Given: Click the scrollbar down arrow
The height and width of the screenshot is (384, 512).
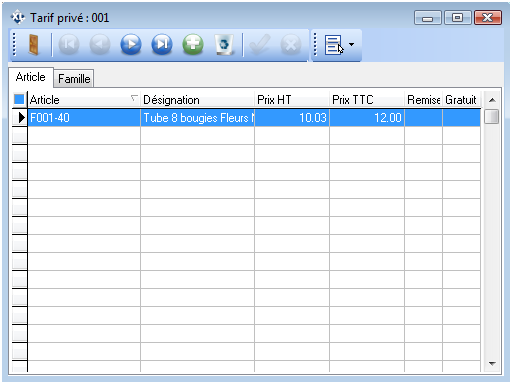Looking at the screenshot, I should (x=492, y=363).
